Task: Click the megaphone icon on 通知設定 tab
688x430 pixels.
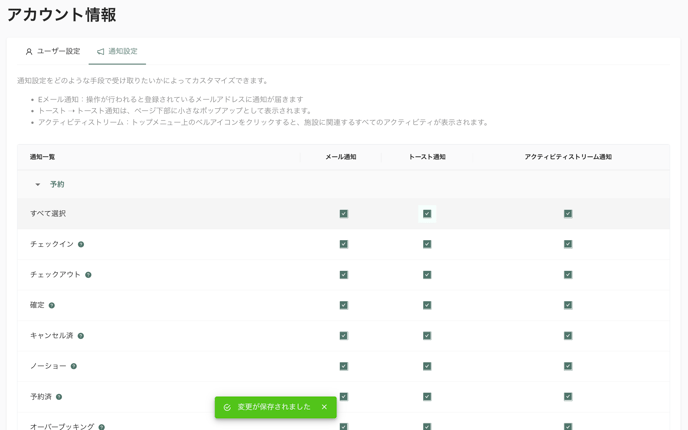Action: tap(100, 52)
